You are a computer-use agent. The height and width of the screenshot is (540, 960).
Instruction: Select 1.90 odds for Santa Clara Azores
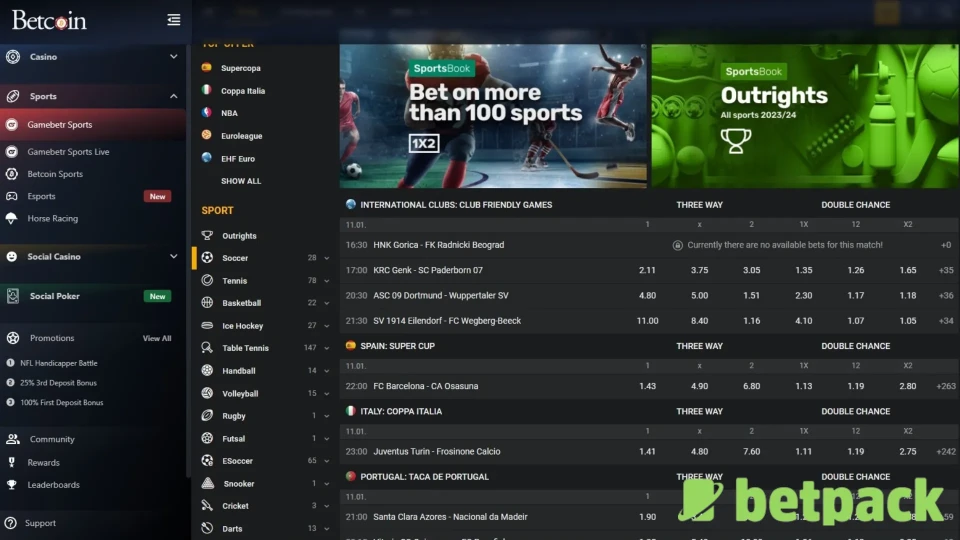pos(647,517)
